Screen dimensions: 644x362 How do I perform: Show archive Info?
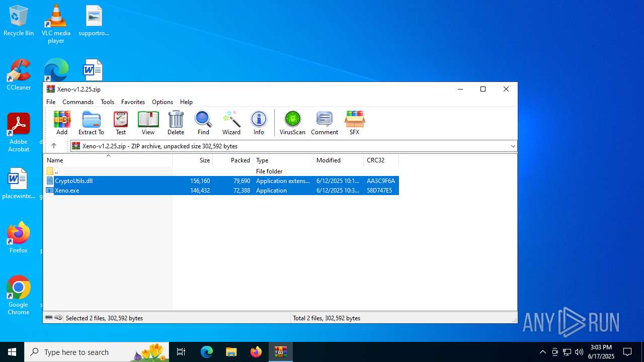coord(259,123)
